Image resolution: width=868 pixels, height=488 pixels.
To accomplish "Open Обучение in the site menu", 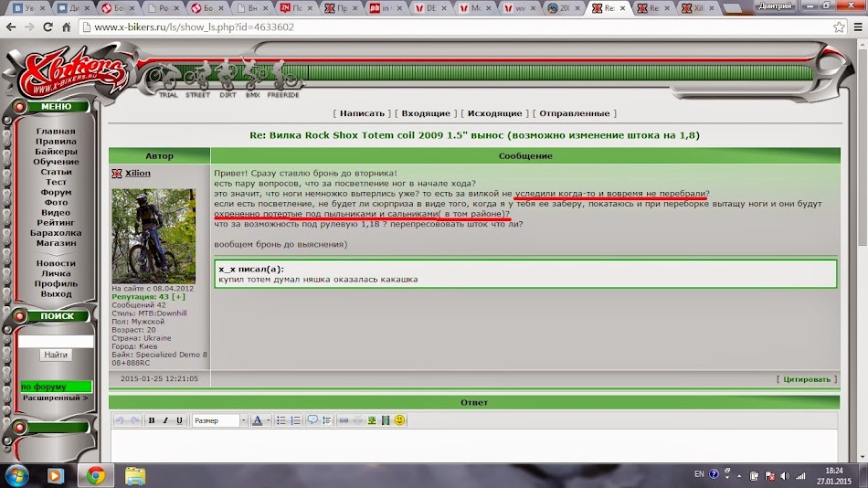I will point(56,162).
